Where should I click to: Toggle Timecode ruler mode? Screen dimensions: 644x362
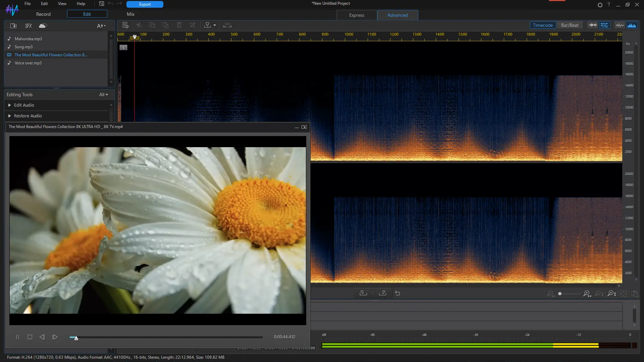pos(543,25)
